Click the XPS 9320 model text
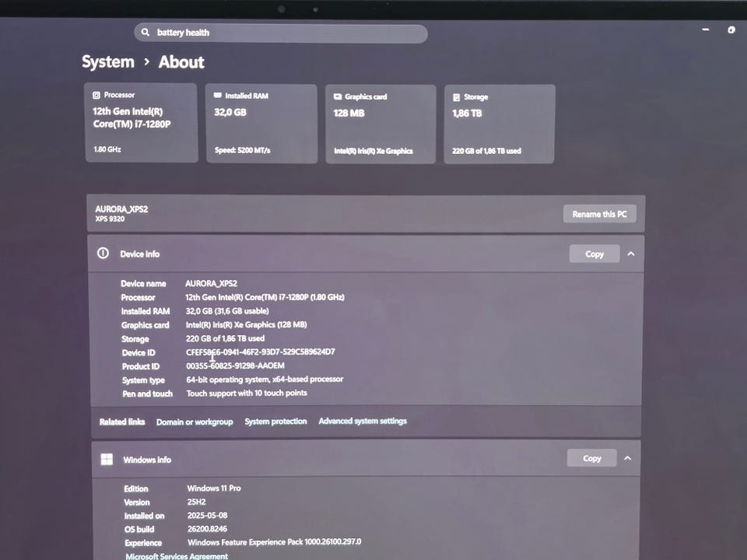The image size is (747, 560). (110, 219)
